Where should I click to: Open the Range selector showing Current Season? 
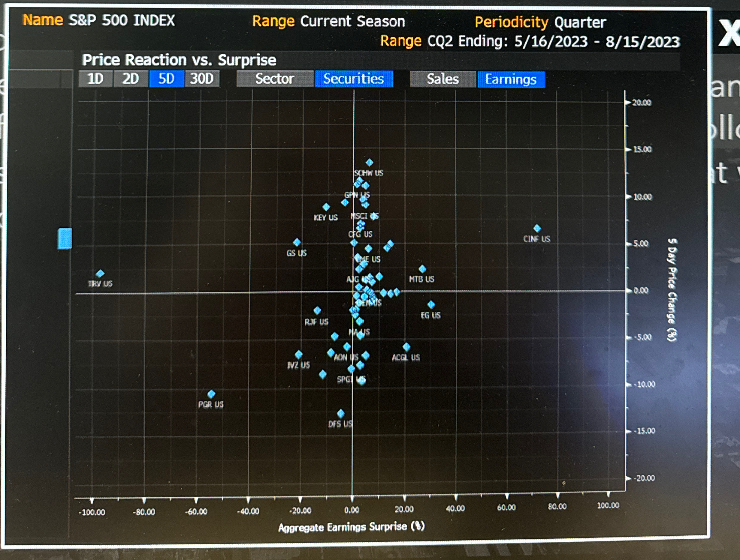(x=353, y=21)
